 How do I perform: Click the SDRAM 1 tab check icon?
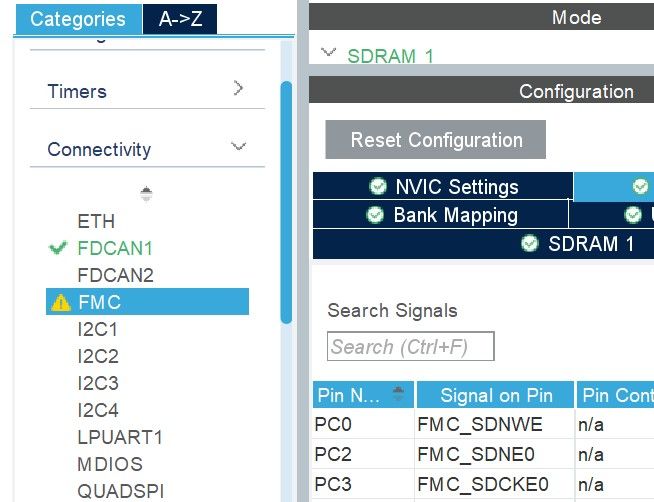coord(530,243)
